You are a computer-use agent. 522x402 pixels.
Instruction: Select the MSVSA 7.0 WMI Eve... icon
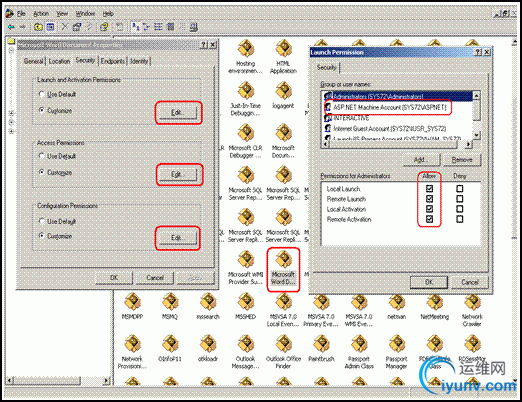point(359,302)
